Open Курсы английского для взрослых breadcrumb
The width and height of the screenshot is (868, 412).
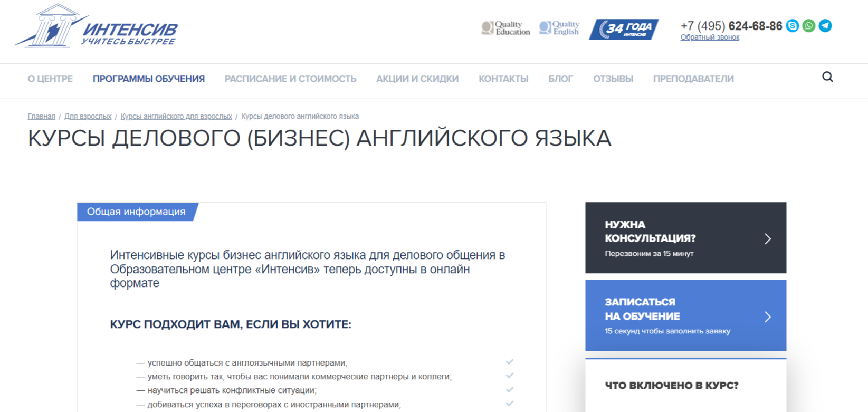click(176, 116)
